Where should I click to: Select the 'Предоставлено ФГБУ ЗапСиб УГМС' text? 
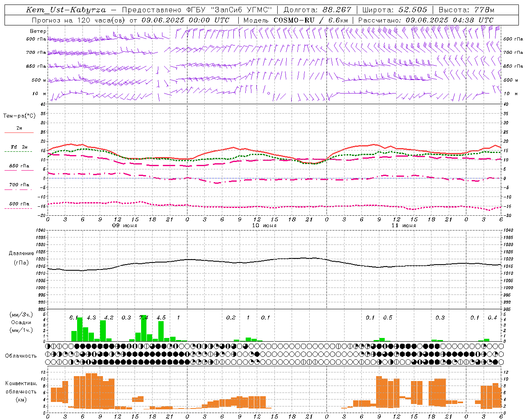[x=197, y=10]
